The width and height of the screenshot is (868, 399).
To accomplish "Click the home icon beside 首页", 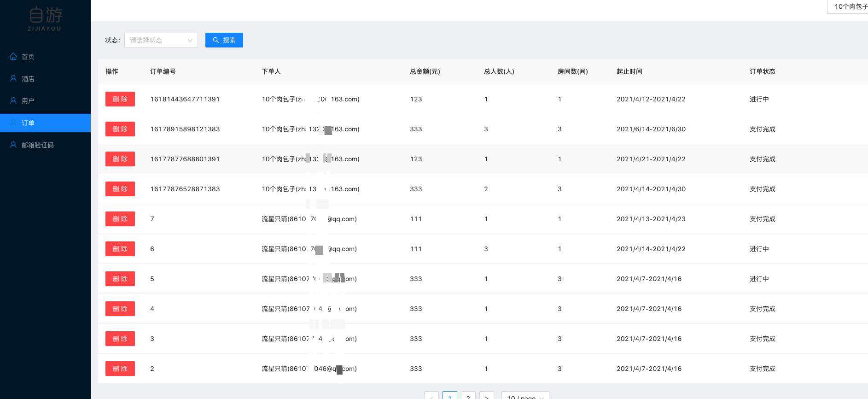I will click(13, 57).
